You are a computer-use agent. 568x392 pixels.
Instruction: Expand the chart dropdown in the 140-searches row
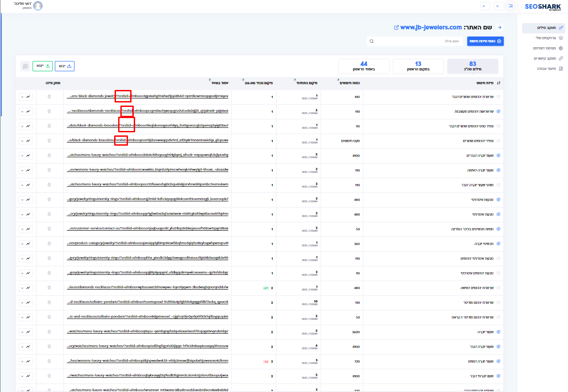(26, 96)
